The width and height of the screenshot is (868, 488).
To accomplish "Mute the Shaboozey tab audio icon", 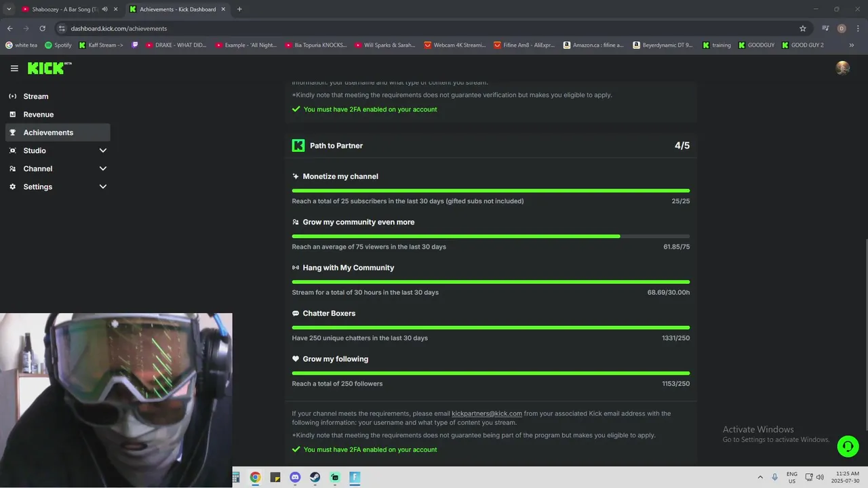I will pos(104,9).
